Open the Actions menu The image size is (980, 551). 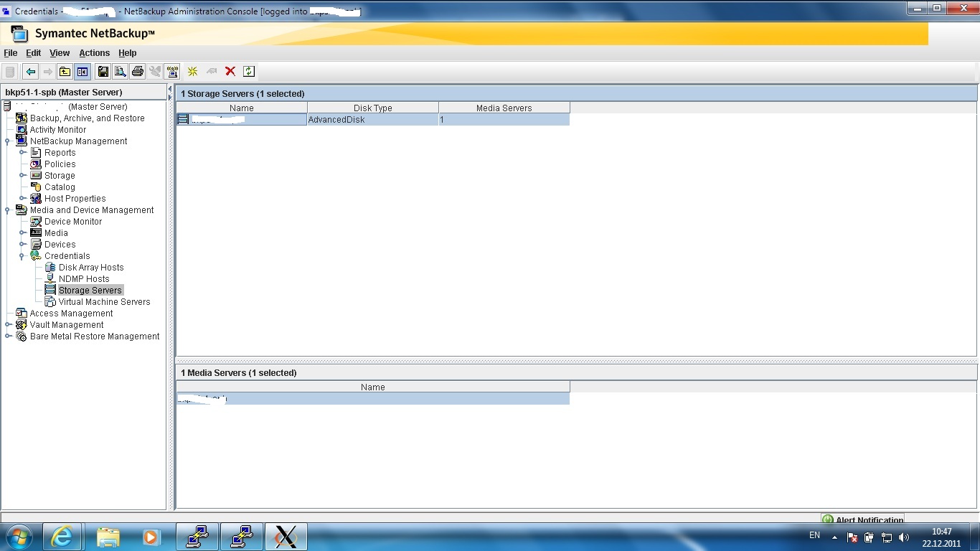click(94, 53)
